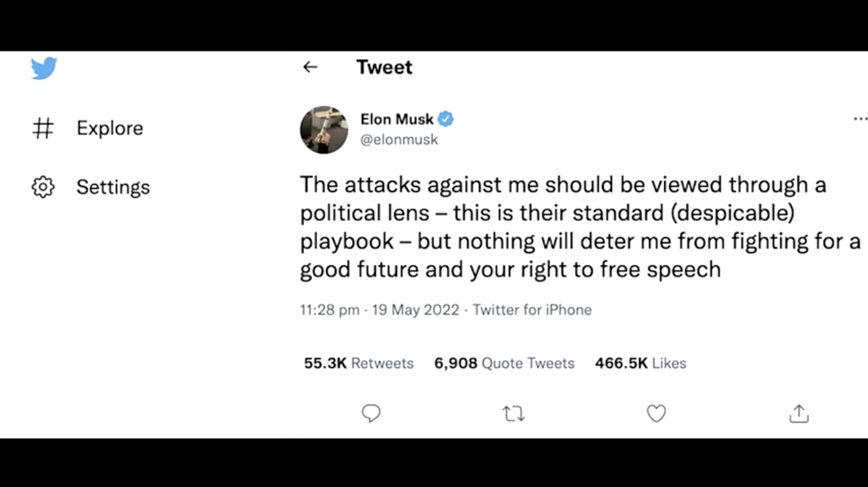Go back using the left arrow
Image resolution: width=868 pixels, height=487 pixels.
310,67
